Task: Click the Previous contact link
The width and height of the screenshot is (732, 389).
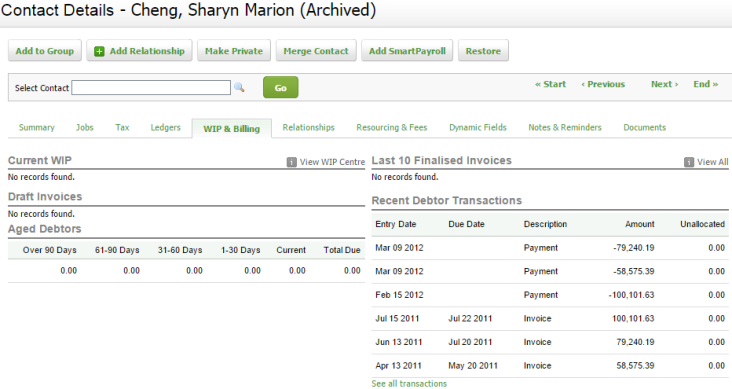Action: point(603,85)
